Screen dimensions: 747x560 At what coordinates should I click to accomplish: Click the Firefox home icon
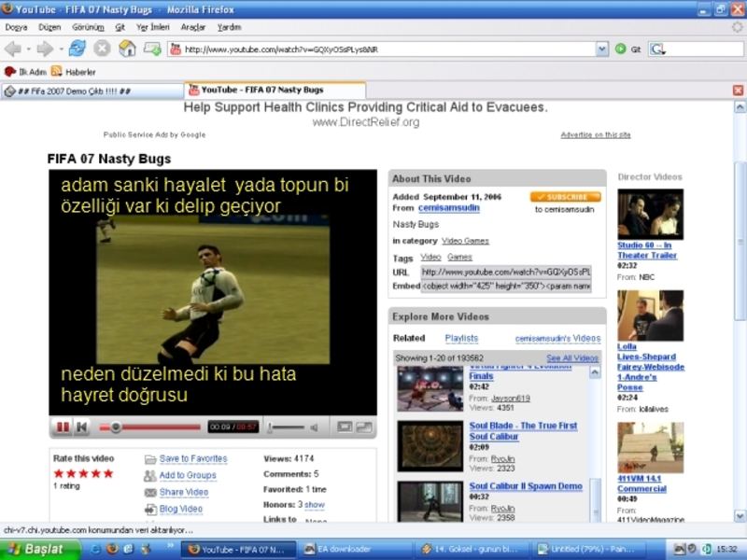click(127, 49)
